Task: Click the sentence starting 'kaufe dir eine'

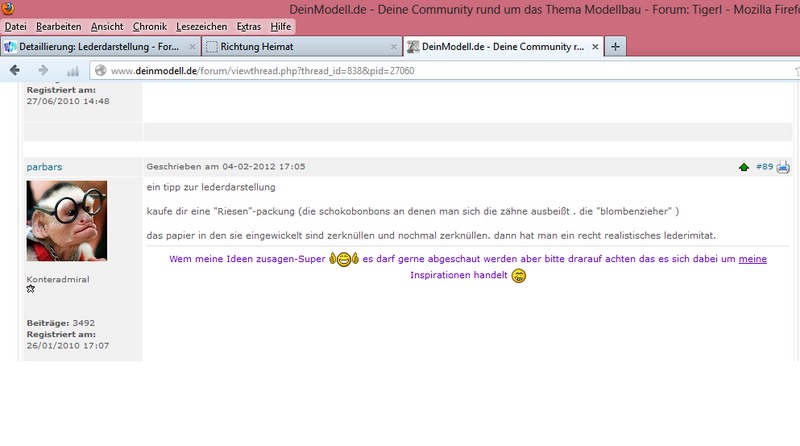Action: point(413,211)
